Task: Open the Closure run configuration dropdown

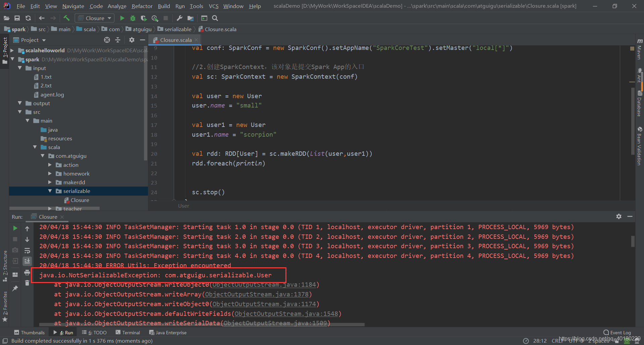Action: (94, 18)
